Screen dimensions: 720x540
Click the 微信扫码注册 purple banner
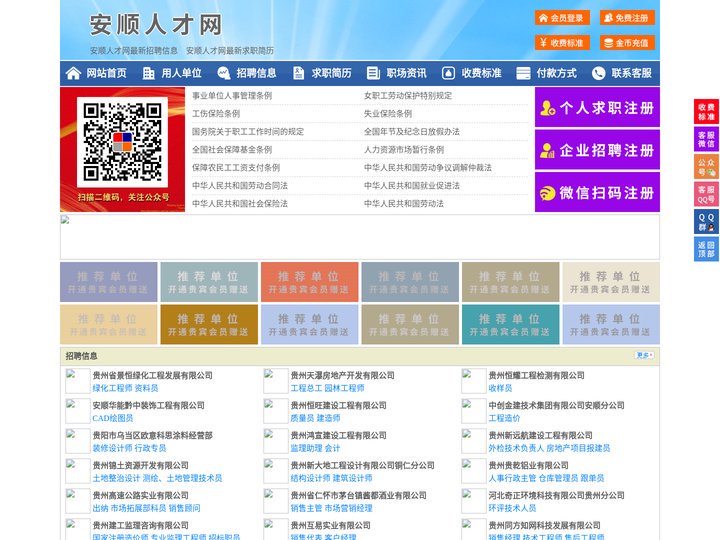(x=597, y=192)
